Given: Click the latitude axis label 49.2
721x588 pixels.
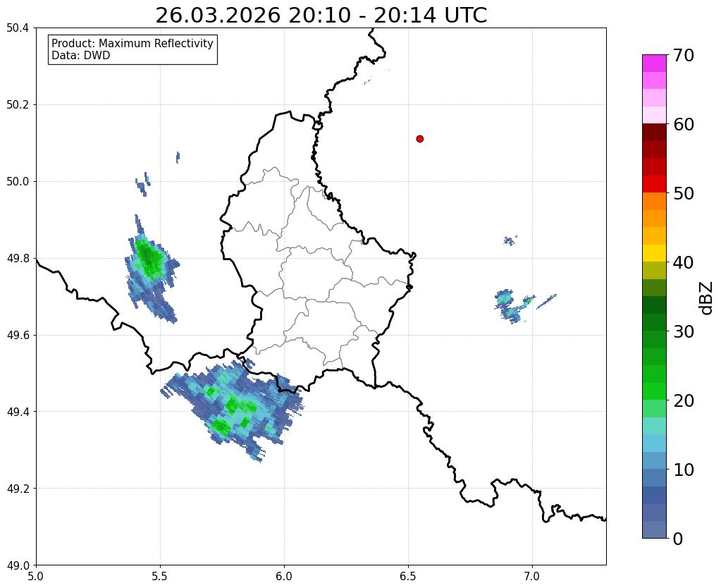Looking at the screenshot, I should [x=18, y=489].
